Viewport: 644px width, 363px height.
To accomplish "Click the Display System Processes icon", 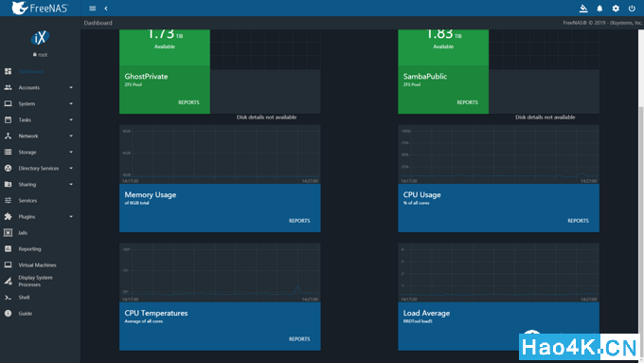I will pos(8,281).
